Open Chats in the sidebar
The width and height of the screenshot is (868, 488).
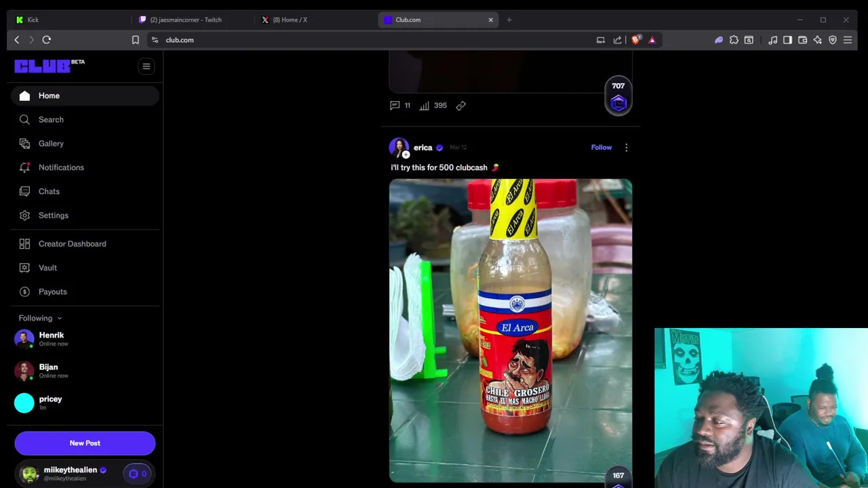click(85, 191)
